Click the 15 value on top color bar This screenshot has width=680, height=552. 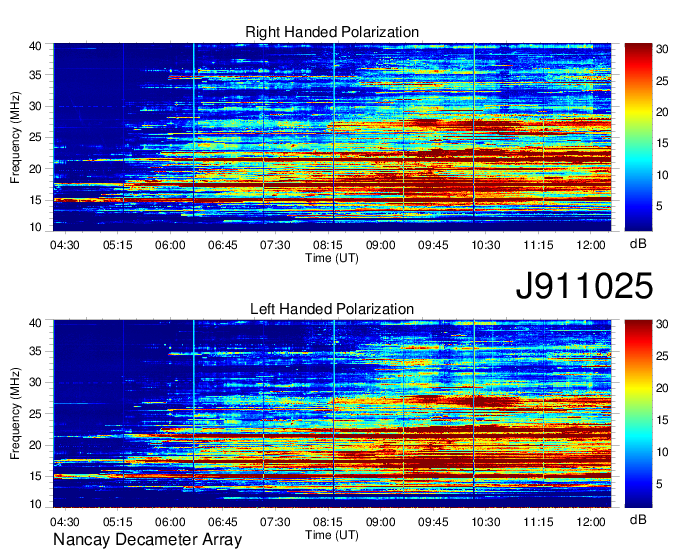click(x=662, y=143)
